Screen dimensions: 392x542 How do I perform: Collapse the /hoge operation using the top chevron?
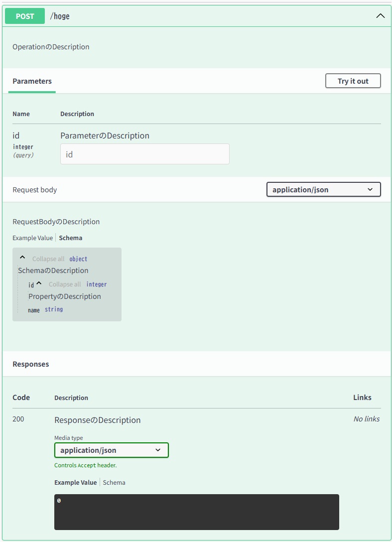380,15
